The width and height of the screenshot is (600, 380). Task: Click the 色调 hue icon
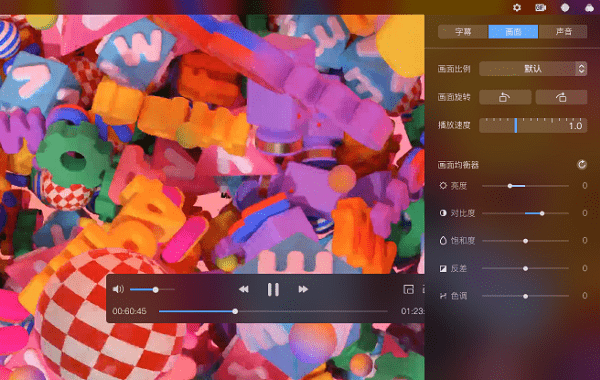(443, 296)
